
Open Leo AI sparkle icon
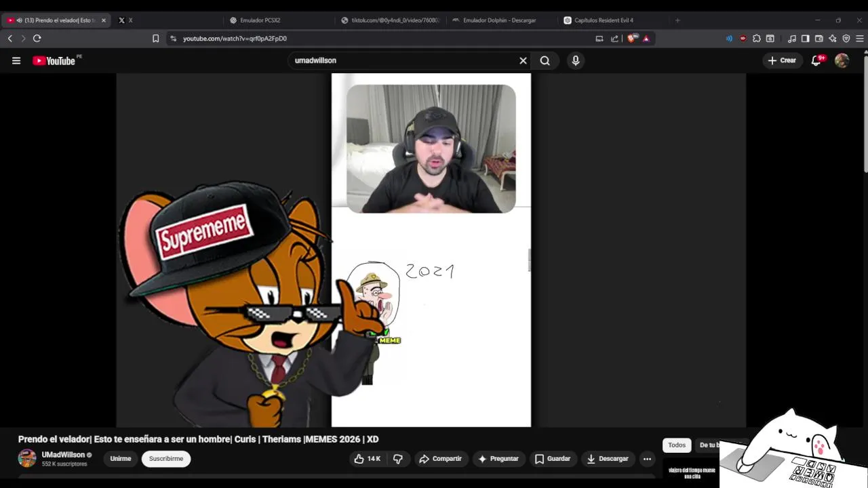tap(833, 39)
